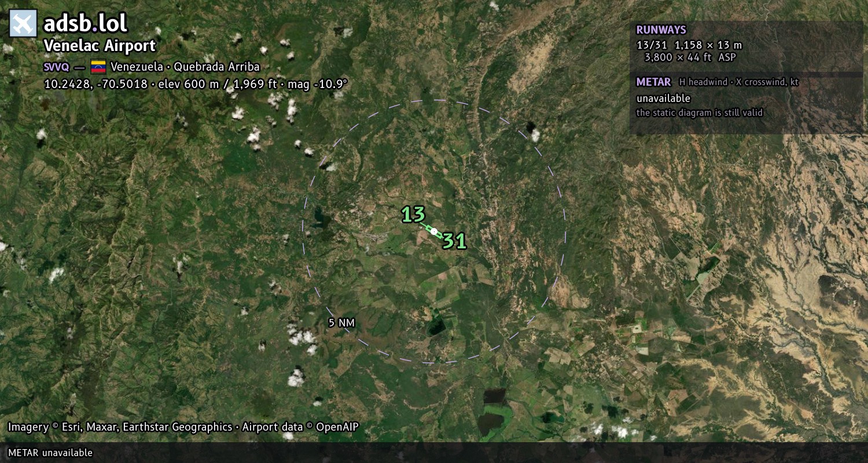Click 'the static diagram is still valid' note

click(x=700, y=113)
